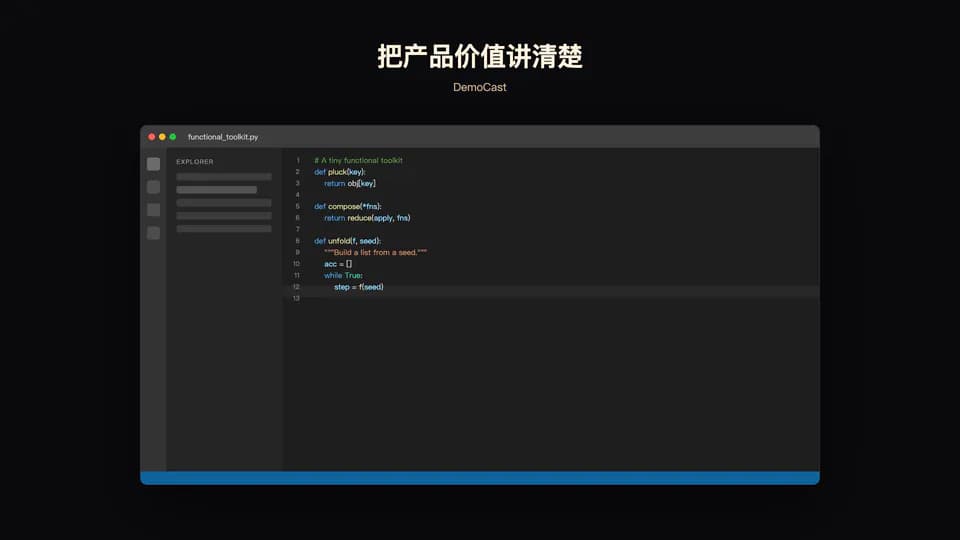Click the 'return reduce(apply, fns)' line

(x=367, y=218)
